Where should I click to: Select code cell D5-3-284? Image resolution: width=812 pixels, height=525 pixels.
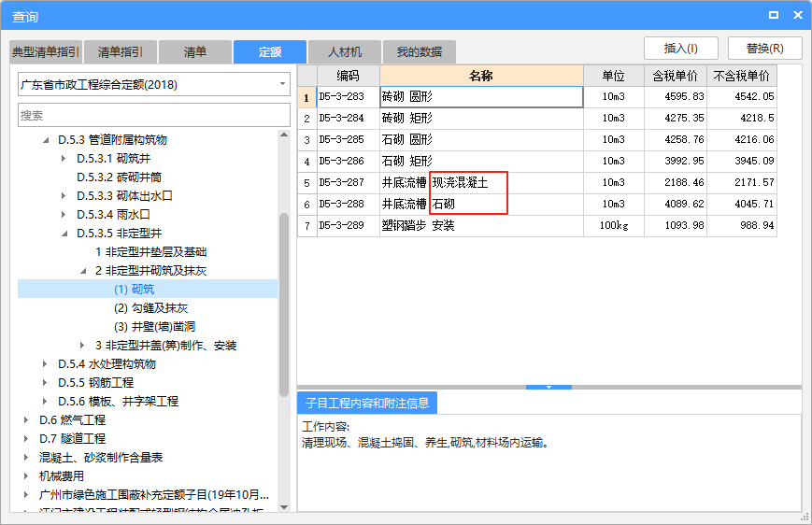pos(348,118)
